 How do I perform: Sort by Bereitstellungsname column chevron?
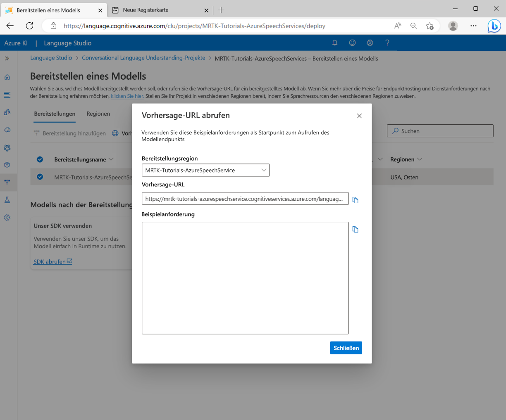(111, 159)
